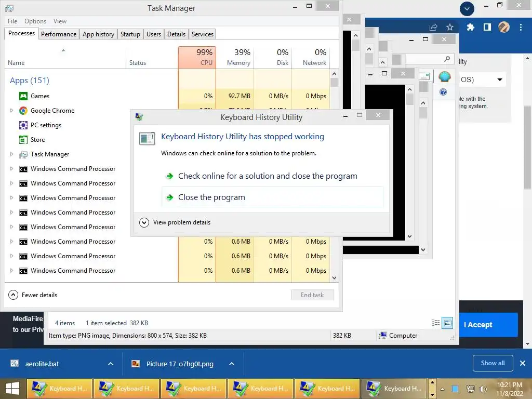Open the Chrome profile avatar

pyautogui.click(x=504, y=27)
